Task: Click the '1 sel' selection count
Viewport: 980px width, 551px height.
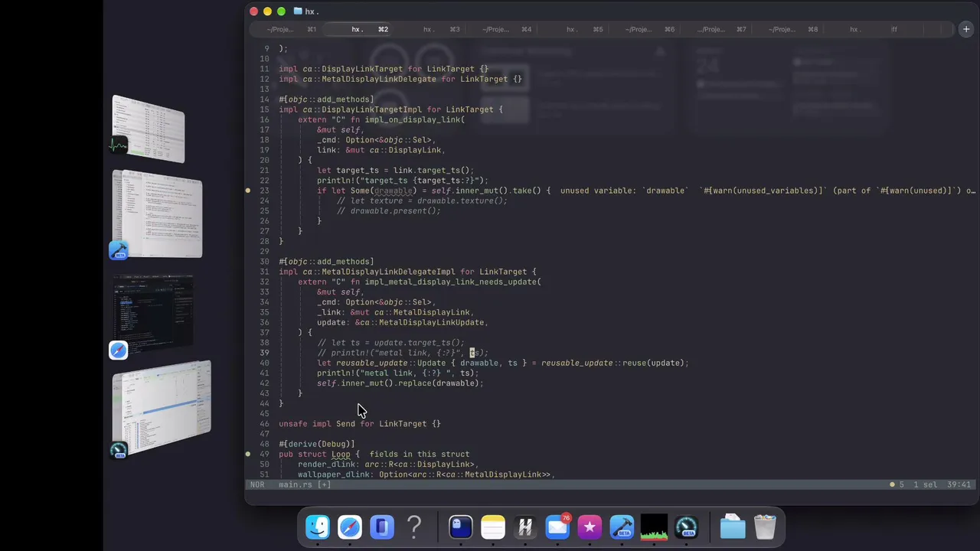Action: pos(926,484)
